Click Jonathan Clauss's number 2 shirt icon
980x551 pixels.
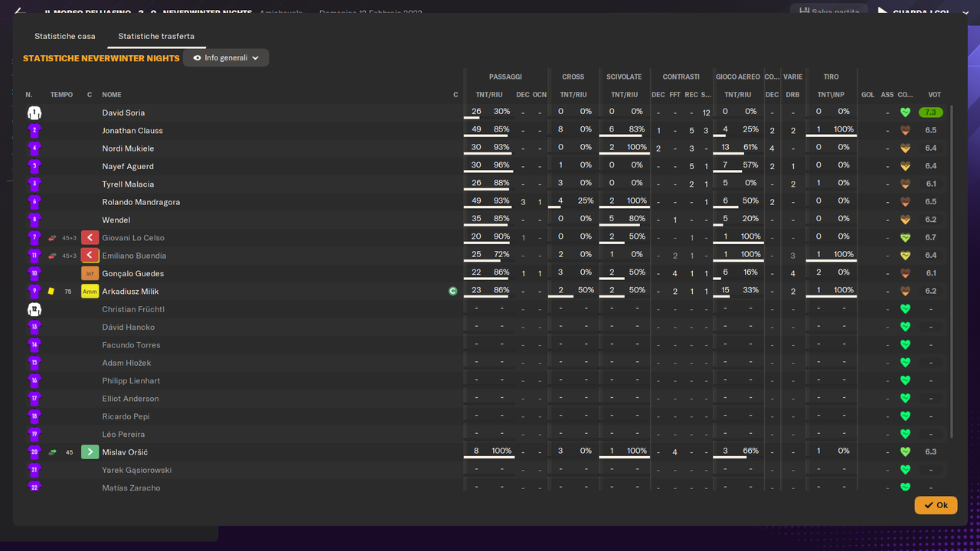34,130
